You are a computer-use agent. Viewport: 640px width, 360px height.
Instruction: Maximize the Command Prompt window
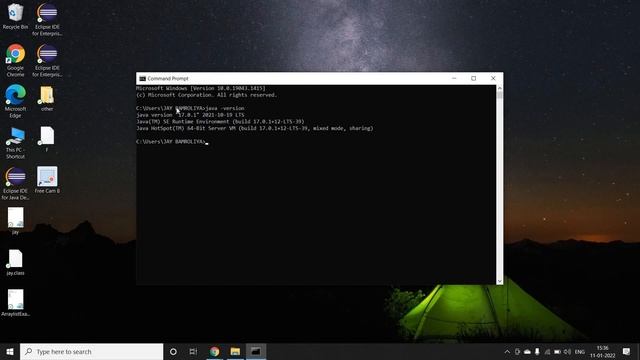pos(473,78)
